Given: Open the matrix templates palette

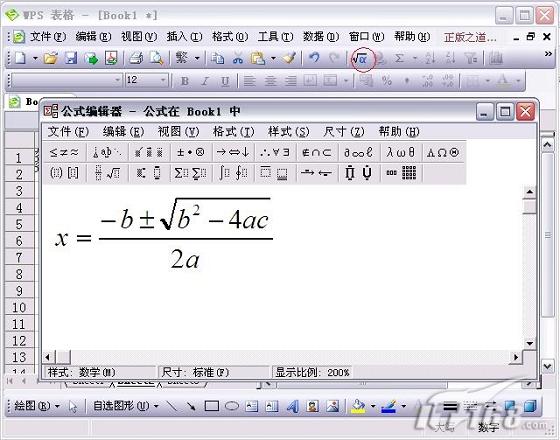Looking at the screenshot, I should 401,173.
